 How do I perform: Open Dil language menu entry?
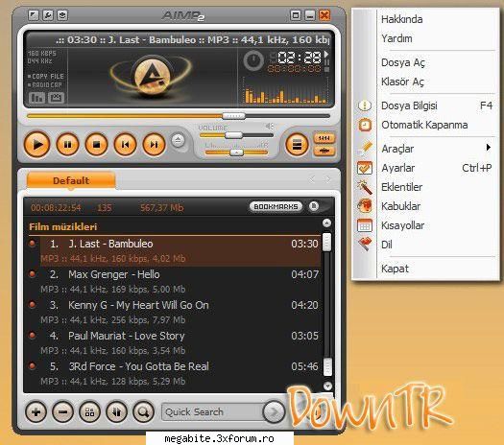pos(426,245)
